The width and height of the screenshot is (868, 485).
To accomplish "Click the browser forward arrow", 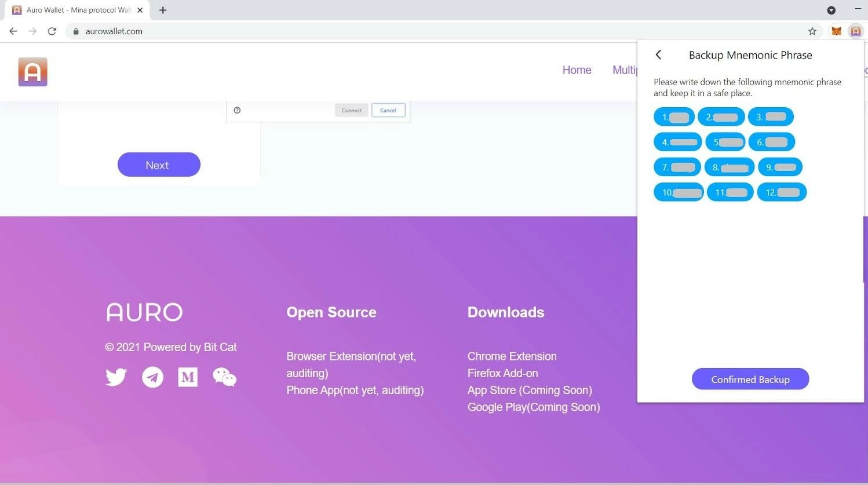I will (x=32, y=31).
